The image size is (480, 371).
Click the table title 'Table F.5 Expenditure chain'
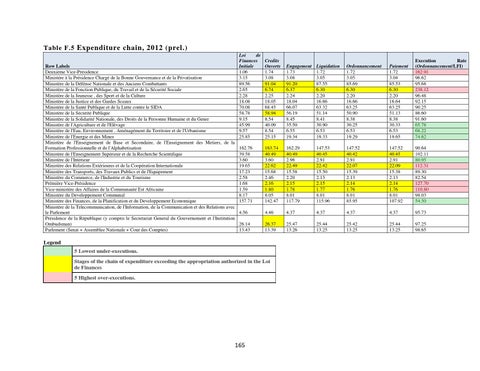pyautogui.click(x=115, y=48)
